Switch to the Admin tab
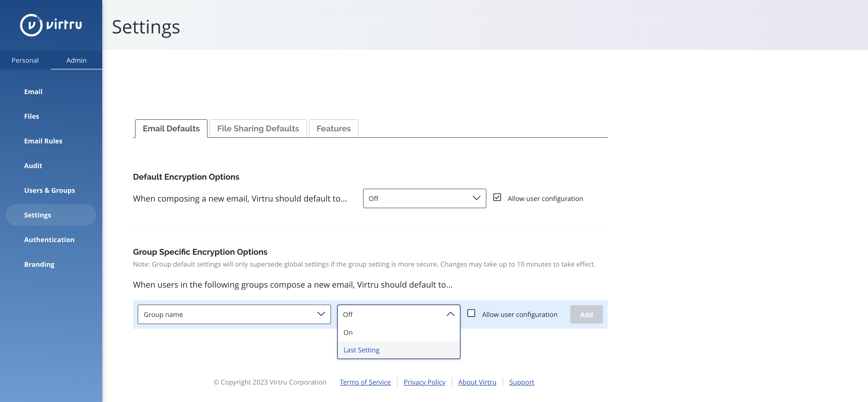This screenshot has height=402, width=868. [77, 60]
